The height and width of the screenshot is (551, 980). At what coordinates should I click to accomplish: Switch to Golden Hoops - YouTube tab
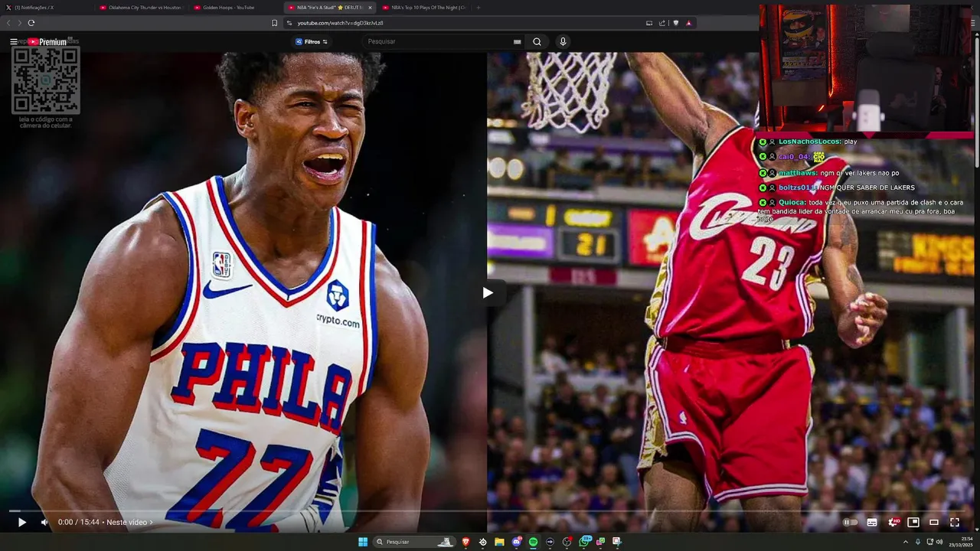tap(235, 7)
